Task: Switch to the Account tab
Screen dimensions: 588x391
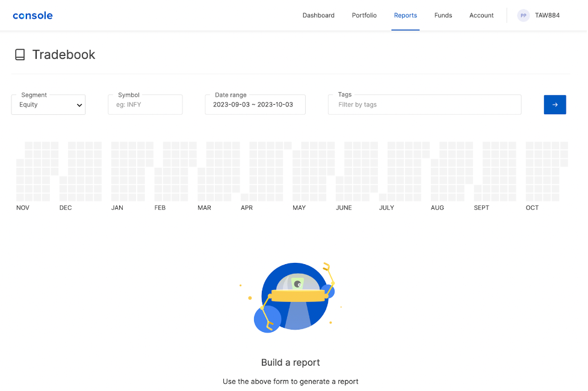Action: (481, 16)
